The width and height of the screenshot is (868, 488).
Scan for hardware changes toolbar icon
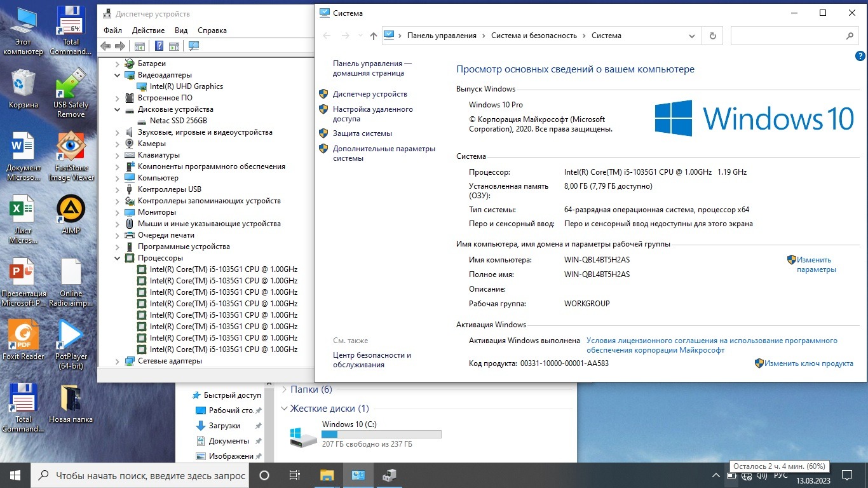pyautogui.click(x=194, y=46)
